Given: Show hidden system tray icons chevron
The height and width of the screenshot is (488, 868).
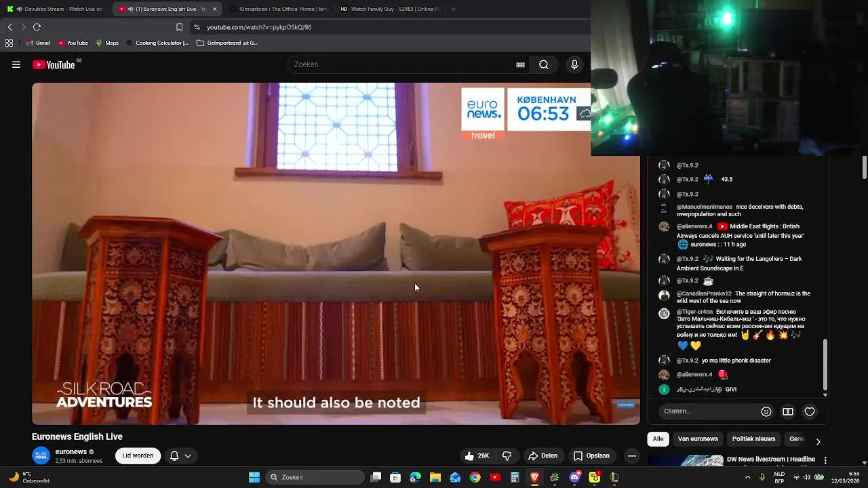Looking at the screenshot, I should [x=747, y=477].
